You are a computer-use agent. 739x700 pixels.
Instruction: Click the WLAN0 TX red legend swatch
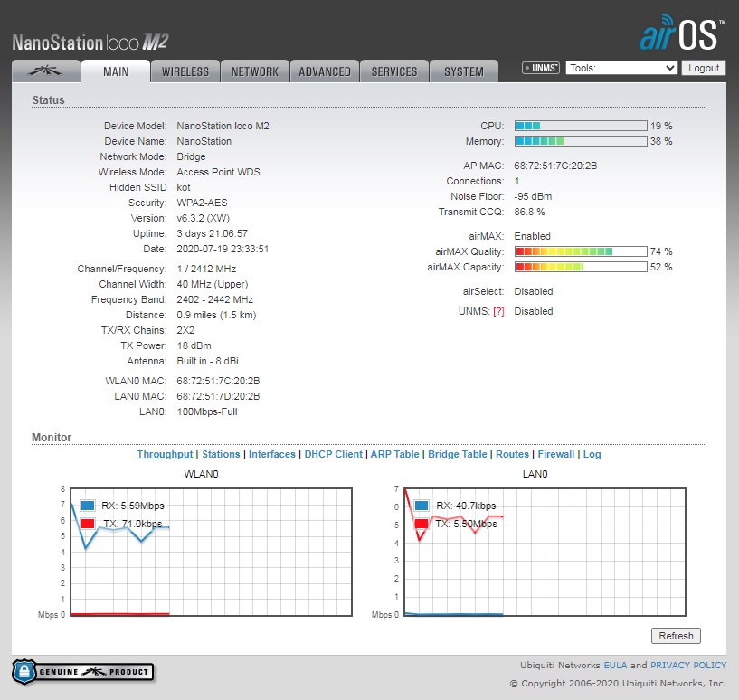click(x=88, y=524)
